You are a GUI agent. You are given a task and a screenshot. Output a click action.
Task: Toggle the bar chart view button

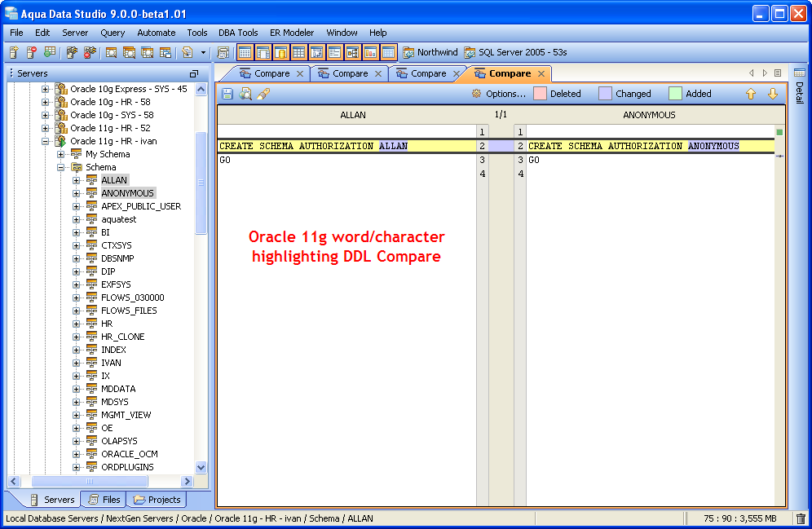point(370,52)
